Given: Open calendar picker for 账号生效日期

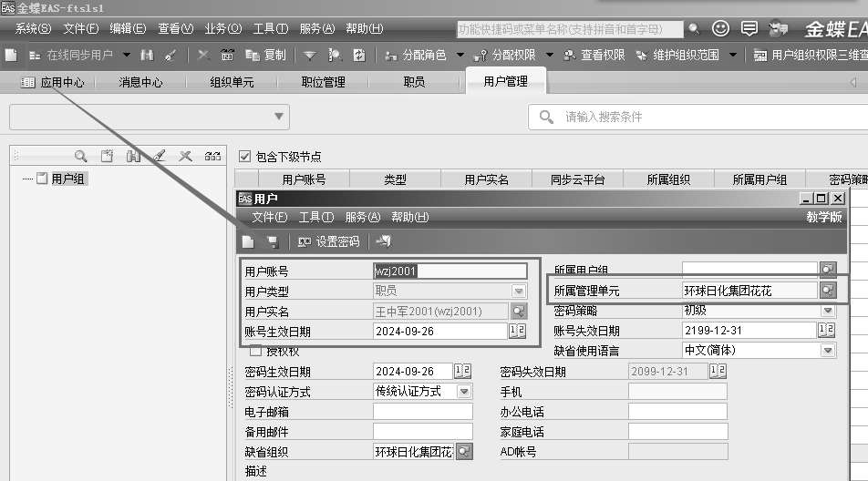Looking at the screenshot, I should point(517,332).
